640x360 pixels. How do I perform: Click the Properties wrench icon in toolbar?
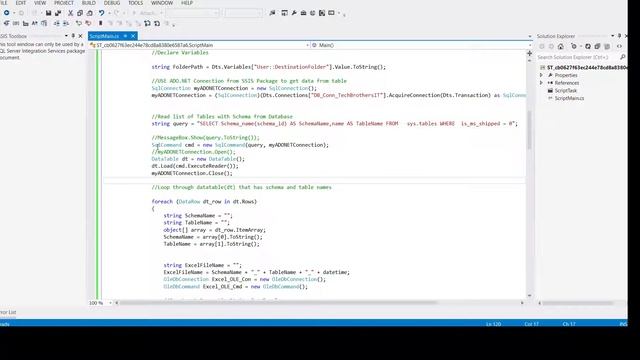tap(294, 13)
